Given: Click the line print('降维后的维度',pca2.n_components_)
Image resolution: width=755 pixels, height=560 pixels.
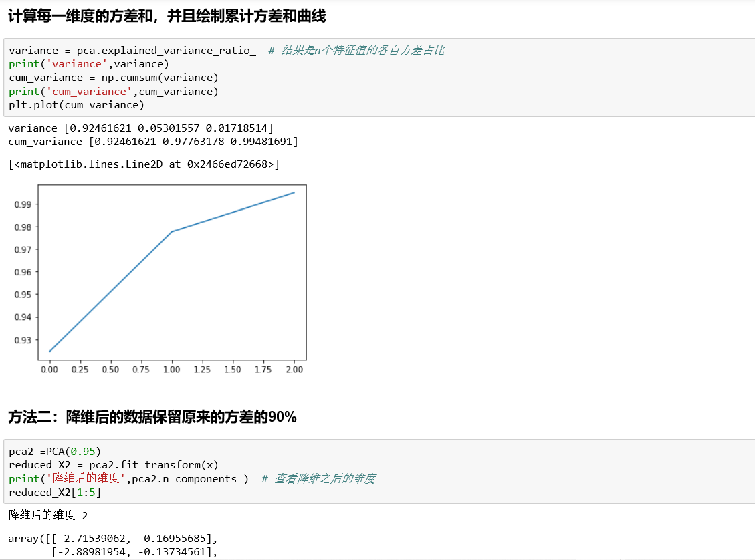Looking at the screenshot, I should (x=128, y=479).
